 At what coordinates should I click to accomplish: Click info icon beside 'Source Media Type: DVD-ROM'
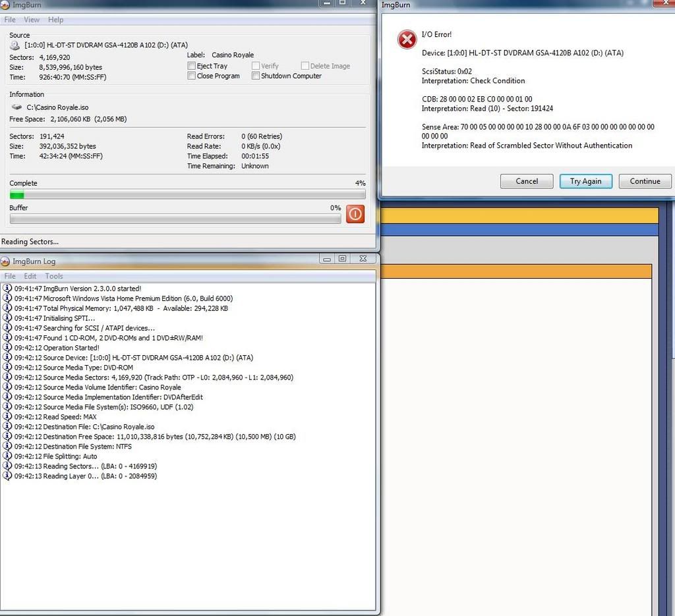(x=7, y=368)
